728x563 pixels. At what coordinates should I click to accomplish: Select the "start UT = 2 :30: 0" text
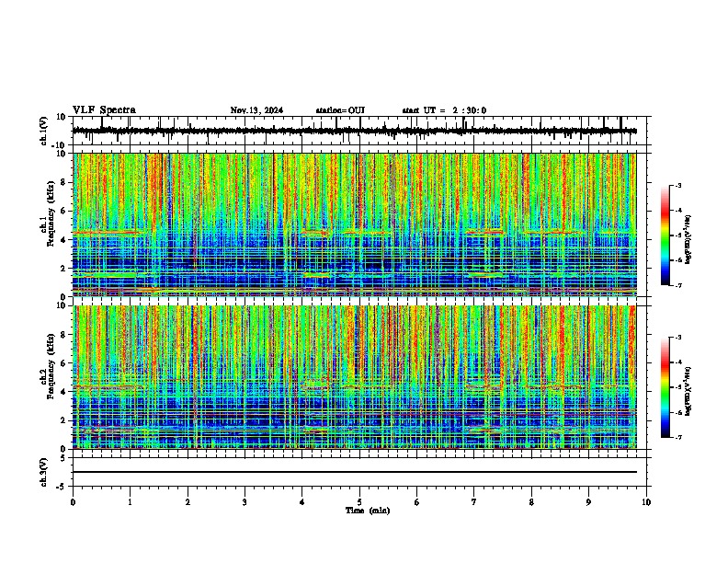point(444,110)
